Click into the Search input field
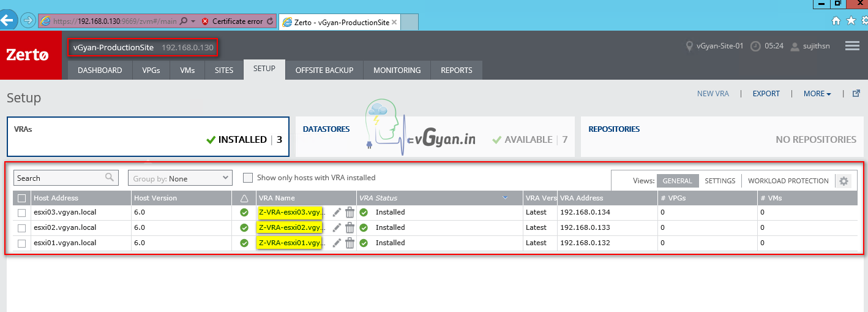Screen dimensions: 868x312 (x=58, y=178)
